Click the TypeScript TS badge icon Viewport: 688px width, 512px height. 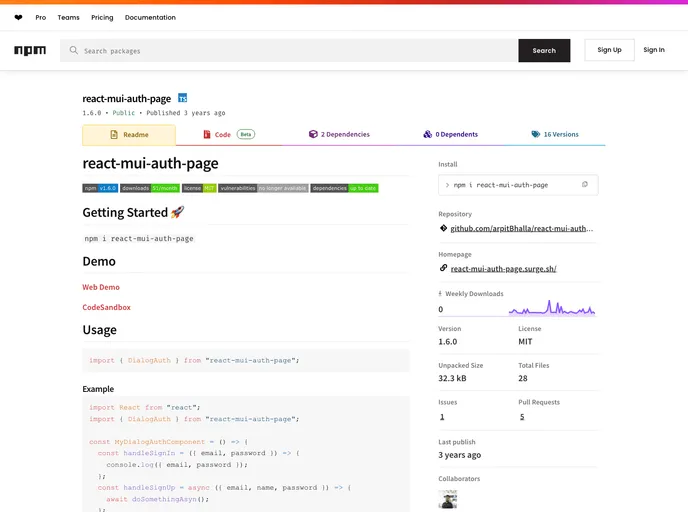[183, 98]
